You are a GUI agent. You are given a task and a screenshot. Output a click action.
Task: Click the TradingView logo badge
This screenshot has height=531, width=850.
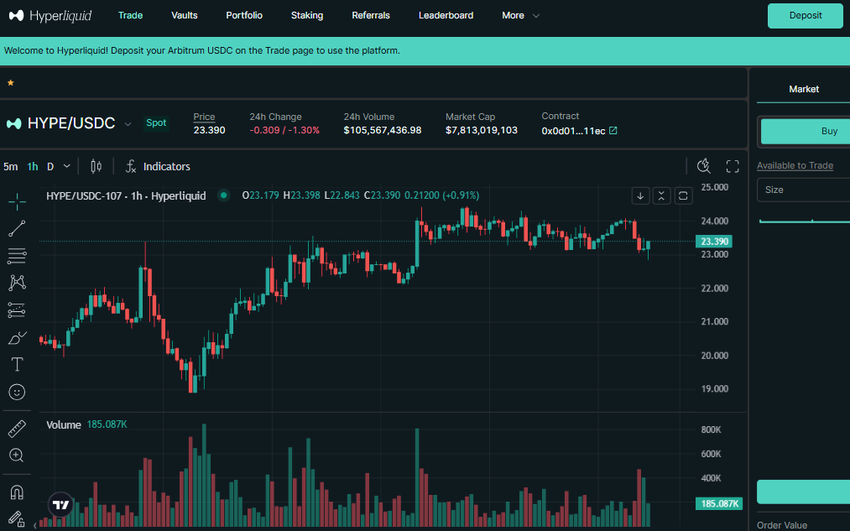coord(61,505)
